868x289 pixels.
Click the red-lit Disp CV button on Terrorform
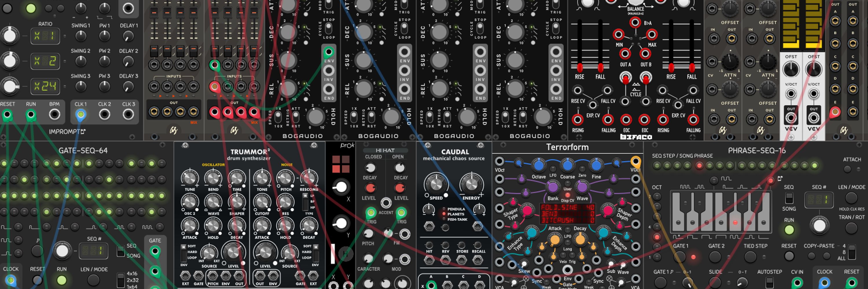click(567, 195)
